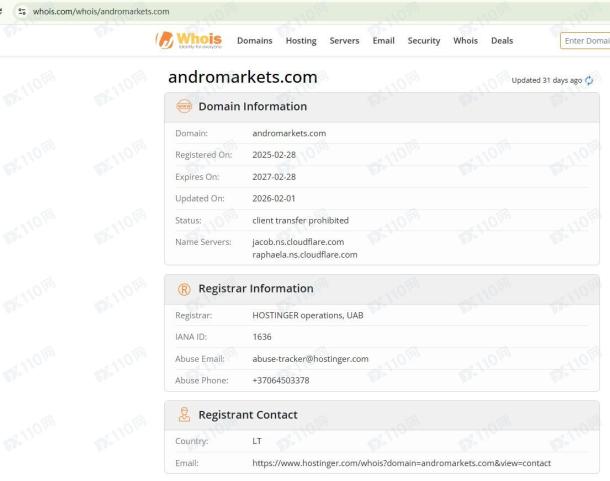This screenshot has width=610, height=481.
Task: Click the Registrar label
Action: click(194, 315)
